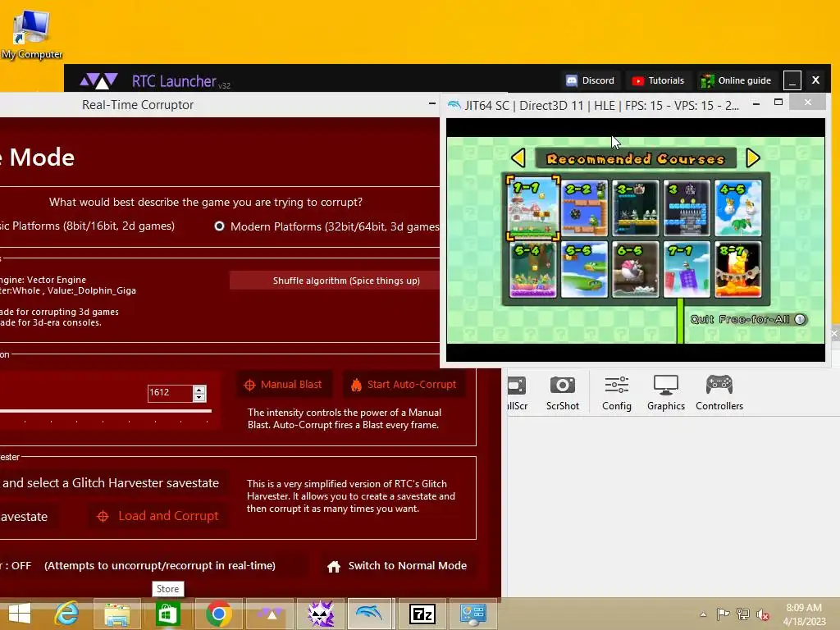This screenshot has width=840, height=630.
Task: Click the RTC Launcher logo icon
Action: coord(98,81)
